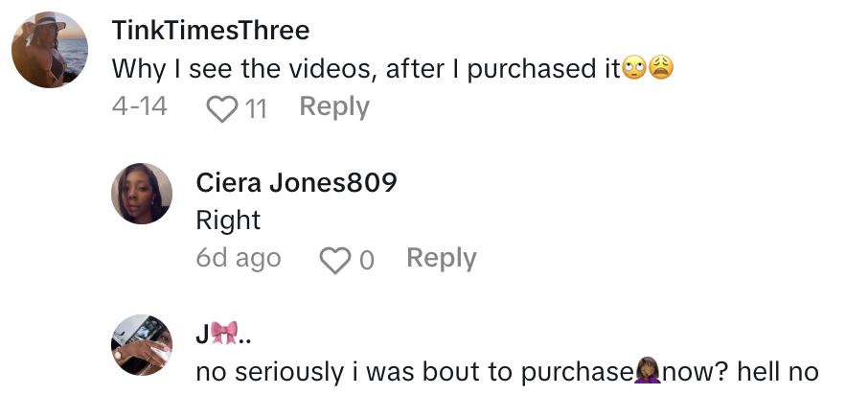868x395 pixels.
Task: Click the '6d ago' timestamp
Action: (x=239, y=259)
